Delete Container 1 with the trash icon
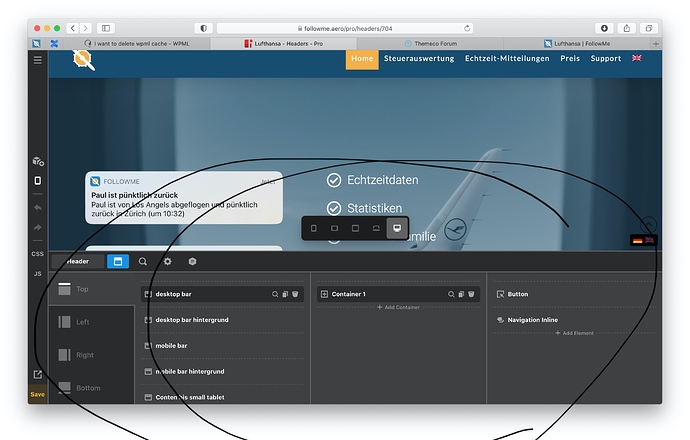 click(x=471, y=294)
